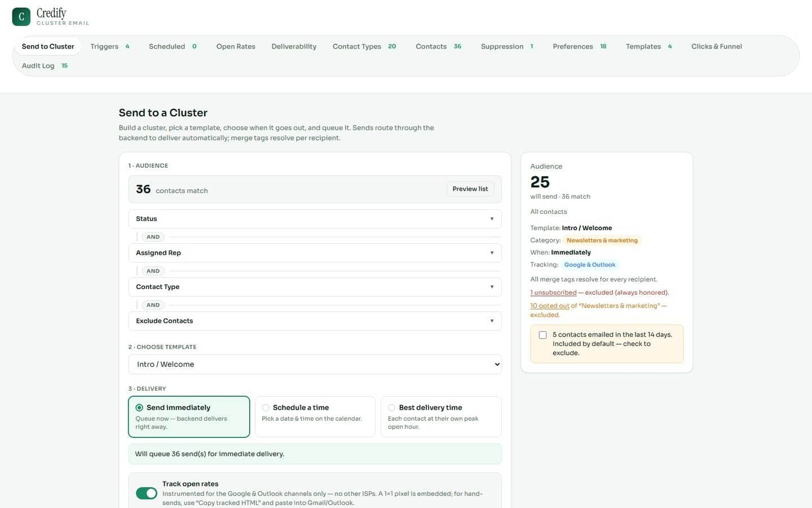This screenshot has width=812, height=508.
Task: Open the Send to Cluster tab
Action: pyautogui.click(x=48, y=46)
